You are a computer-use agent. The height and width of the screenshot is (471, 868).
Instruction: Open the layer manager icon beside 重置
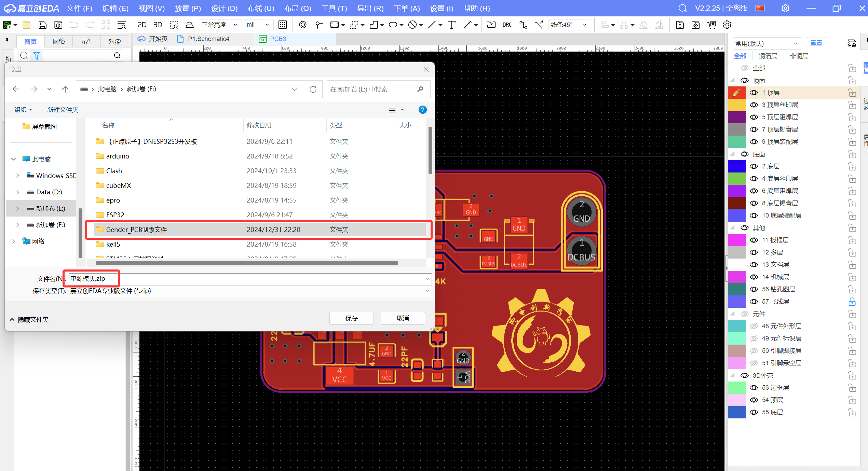coord(852,43)
